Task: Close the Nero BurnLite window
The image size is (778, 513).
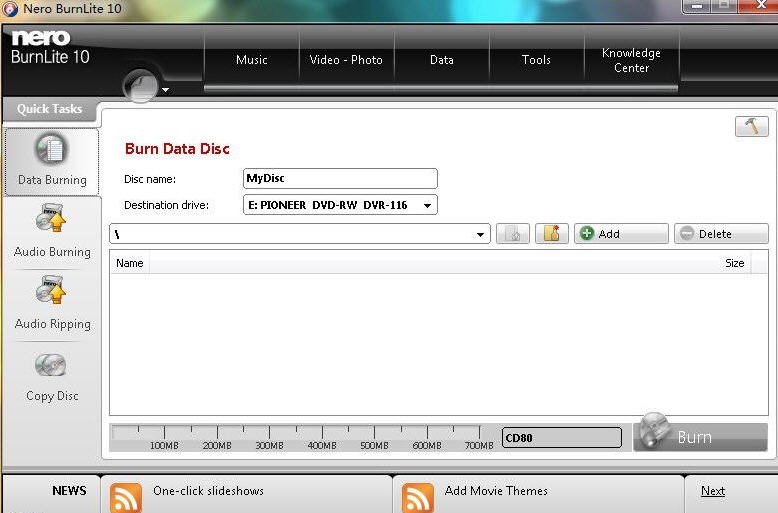Action: coord(760,5)
